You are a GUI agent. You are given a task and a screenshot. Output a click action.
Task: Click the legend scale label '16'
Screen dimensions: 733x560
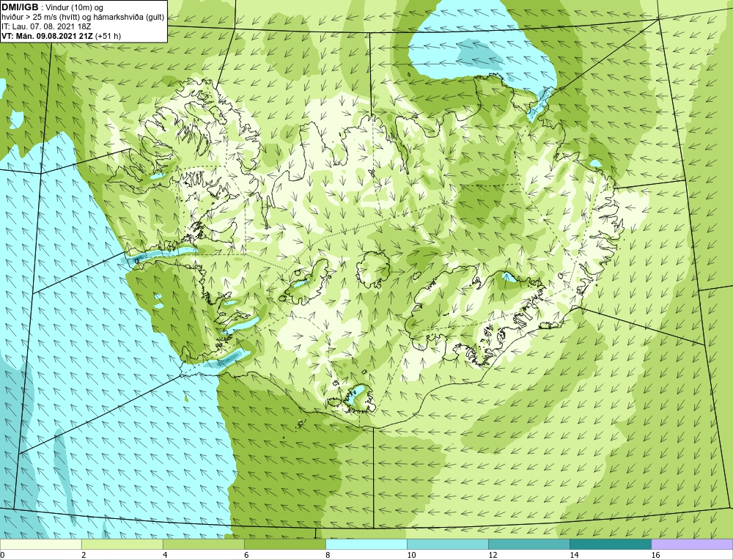(x=655, y=555)
